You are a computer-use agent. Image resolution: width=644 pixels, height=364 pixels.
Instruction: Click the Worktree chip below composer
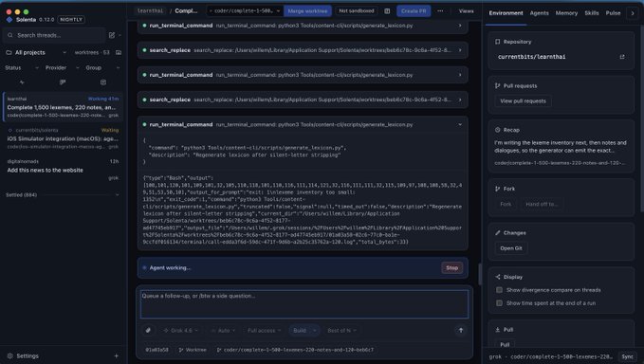193,350
